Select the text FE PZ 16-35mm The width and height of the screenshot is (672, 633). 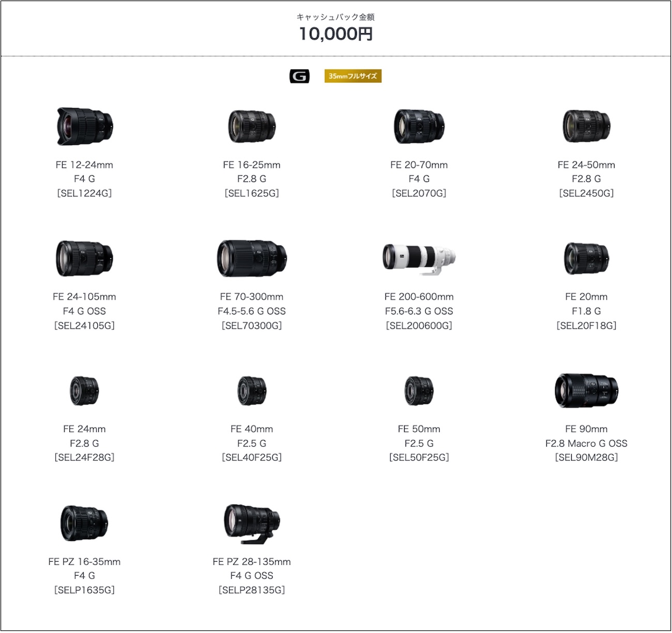pyautogui.click(x=84, y=562)
